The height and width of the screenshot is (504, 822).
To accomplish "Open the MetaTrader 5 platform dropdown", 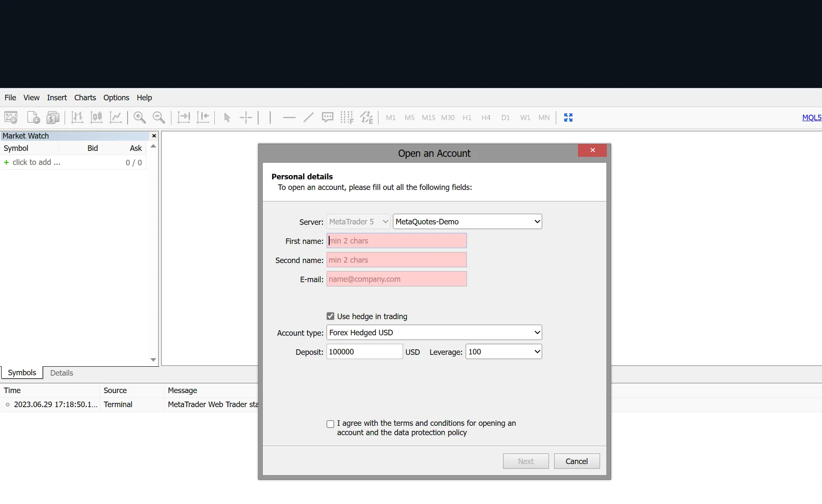I will pyautogui.click(x=358, y=221).
